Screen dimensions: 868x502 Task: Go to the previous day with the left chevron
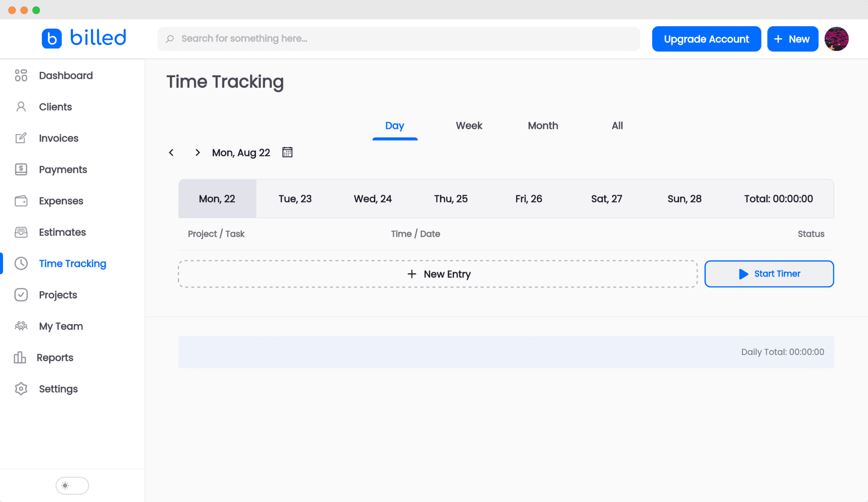coord(171,152)
